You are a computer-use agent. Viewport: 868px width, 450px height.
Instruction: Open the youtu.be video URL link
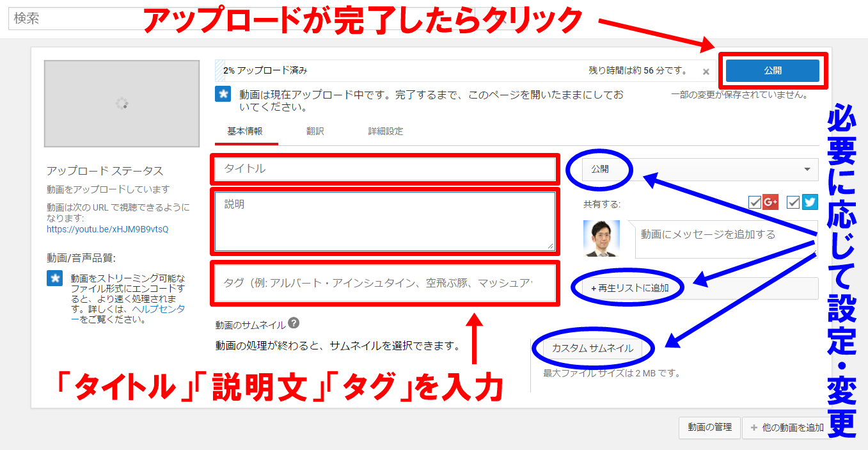click(x=107, y=229)
